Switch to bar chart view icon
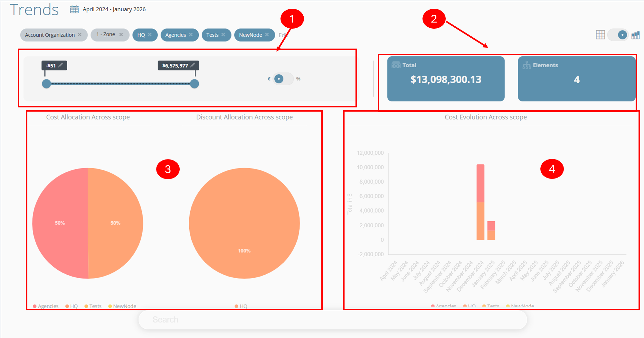The width and height of the screenshot is (644, 338). pyautogui.click(x=636, y=35)
